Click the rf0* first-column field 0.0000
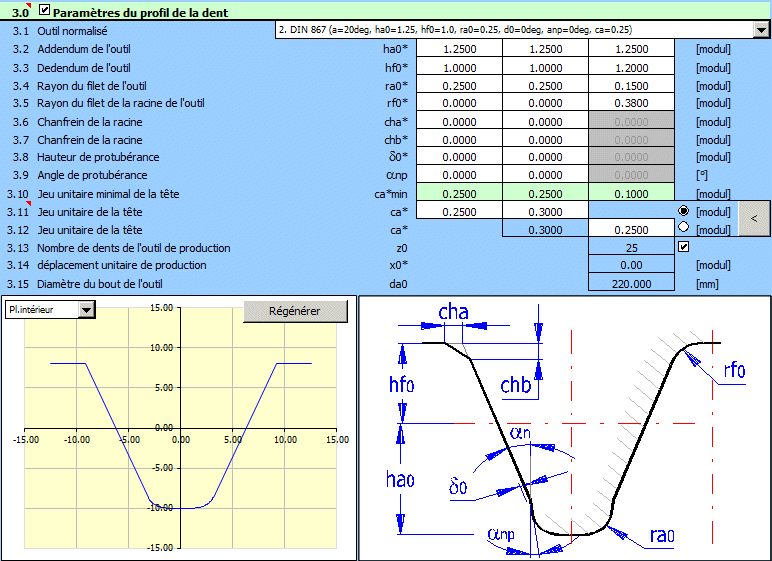This screenshot has width=772, height=561. (x=459, y=103)
